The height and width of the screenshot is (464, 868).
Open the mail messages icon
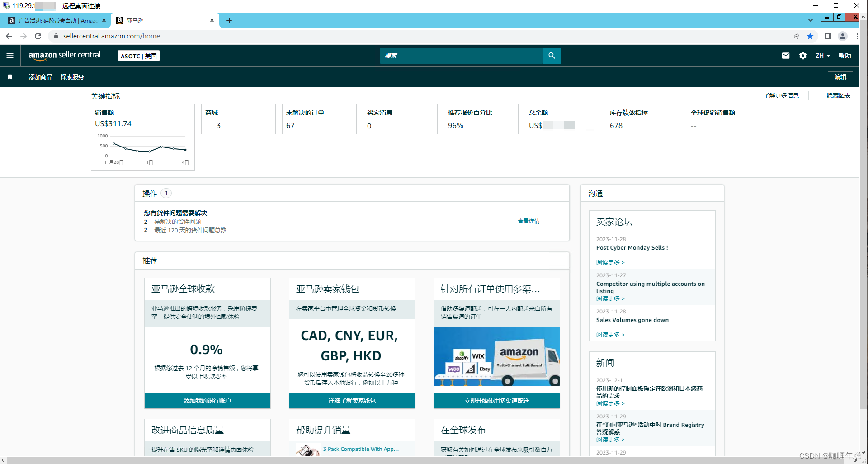pyautogui.click(x=786, y=56)
